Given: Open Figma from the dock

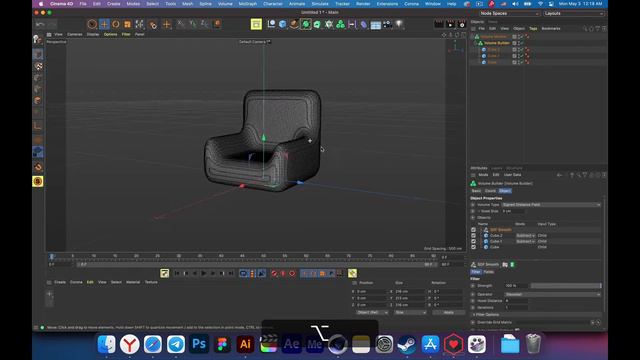Looking at the screenshot, I should point(222,344).
